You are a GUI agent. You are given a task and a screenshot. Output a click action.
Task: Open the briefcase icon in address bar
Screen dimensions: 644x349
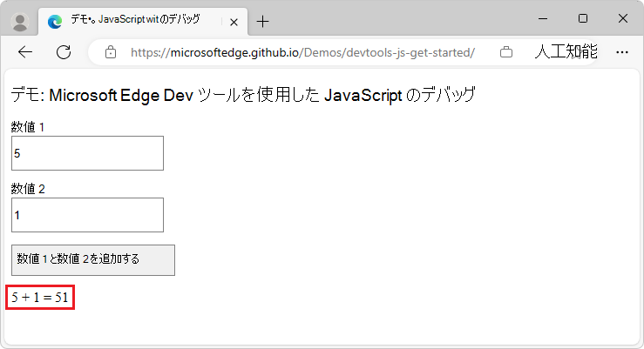[506, 52]
